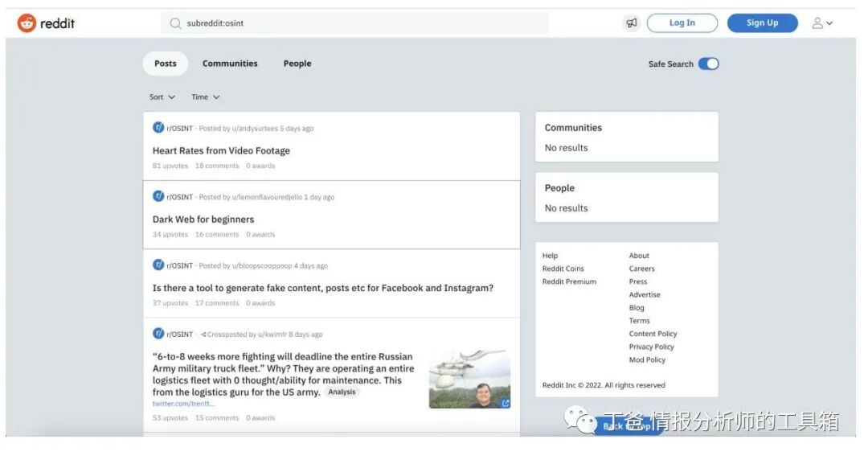Open external link icon on post thumbnail
Viewport: 868px width, 460px height.
(505, 403)
